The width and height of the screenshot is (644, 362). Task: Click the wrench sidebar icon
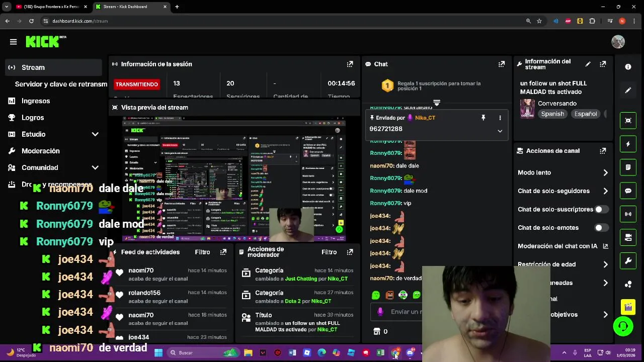click(x=628, y=261)
